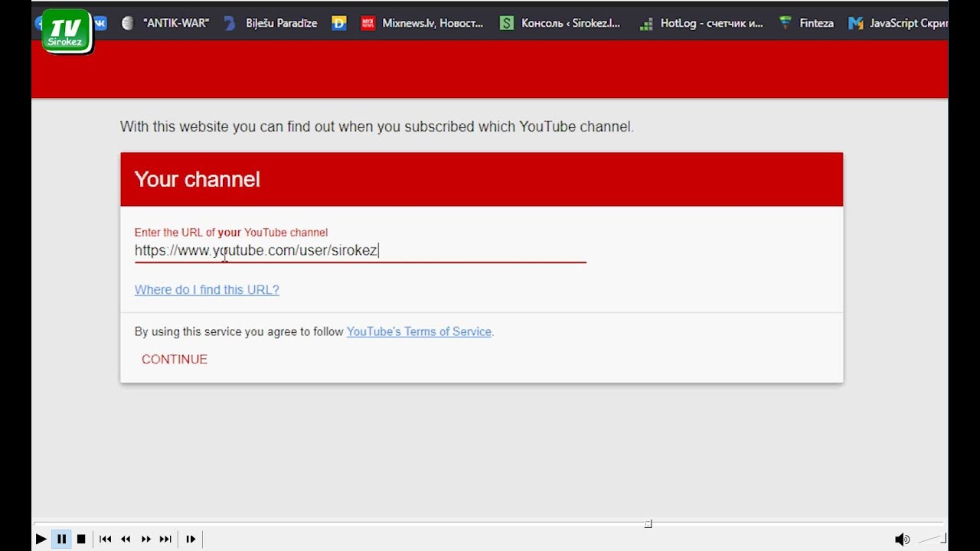Viewport: 980px width, 551px height.
Task: Mute audio via the speaker icon
Action: point(903,539)
